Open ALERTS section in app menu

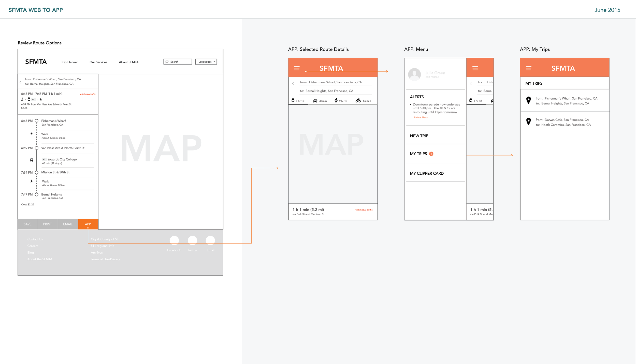tap(417, 97)
